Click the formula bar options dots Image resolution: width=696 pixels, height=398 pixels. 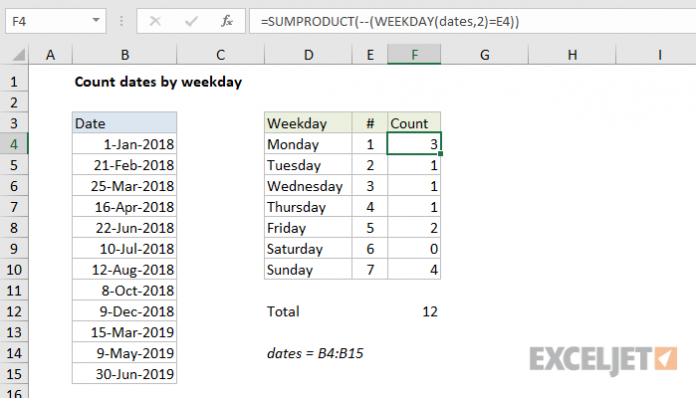121,21
